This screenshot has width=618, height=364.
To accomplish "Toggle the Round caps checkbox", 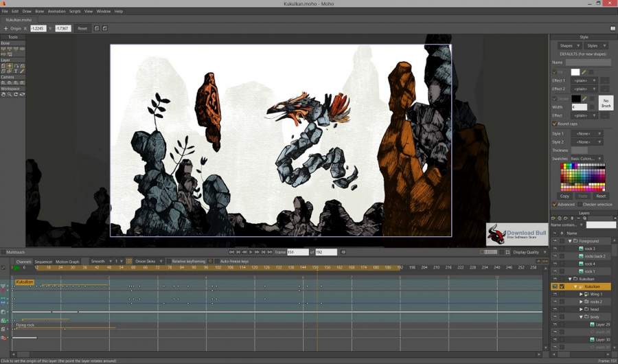I will click(555, 124).
